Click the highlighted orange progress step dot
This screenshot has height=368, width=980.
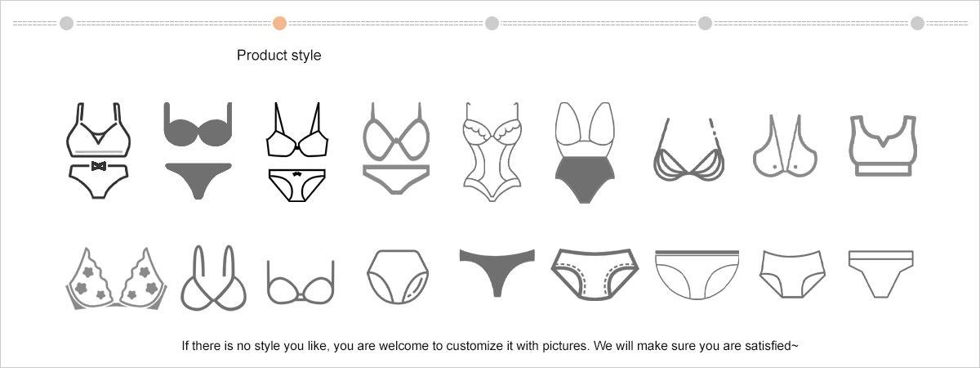[x=279, y=23]
